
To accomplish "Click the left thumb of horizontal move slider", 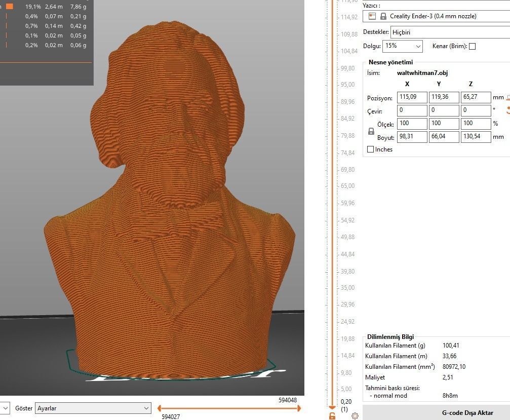I will pos(160,408).
